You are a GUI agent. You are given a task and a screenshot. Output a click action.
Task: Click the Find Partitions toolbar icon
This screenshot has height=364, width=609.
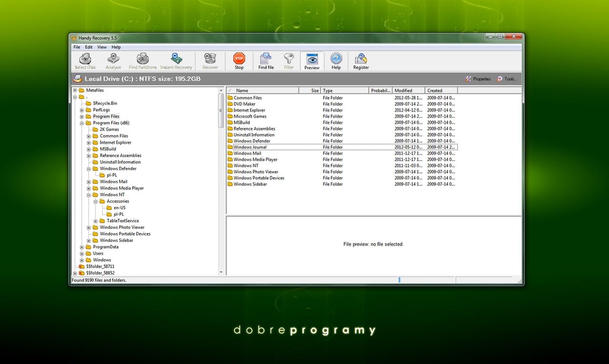click(x=143, y=59)
